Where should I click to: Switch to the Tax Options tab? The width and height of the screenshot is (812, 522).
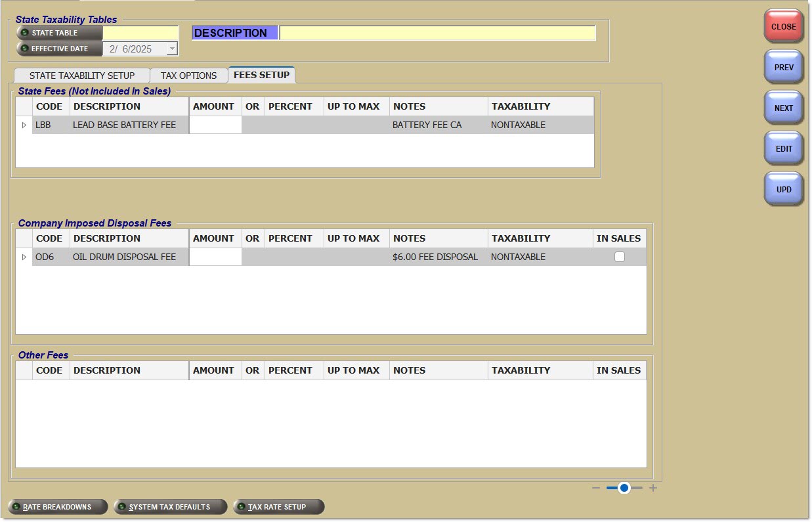188,76
